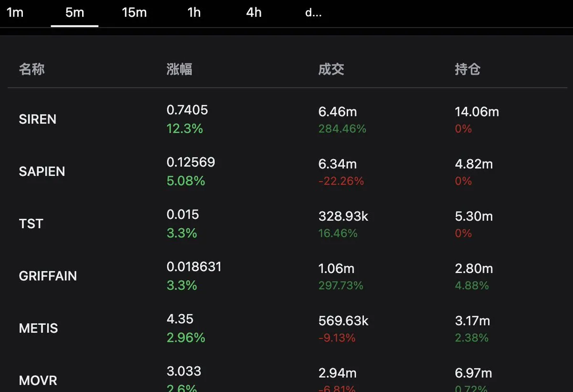Click METIS's 3.17m open interest value
This screenshot has width=573, height=392.
473,321
